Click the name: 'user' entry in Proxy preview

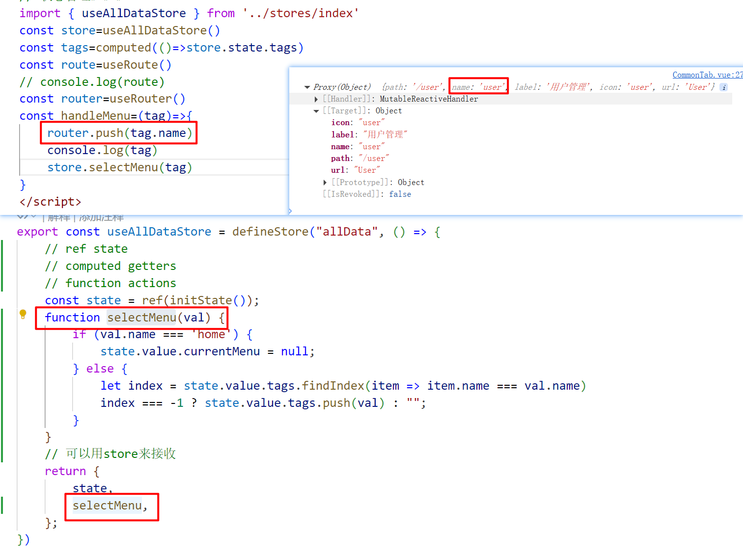click(478, 87)
